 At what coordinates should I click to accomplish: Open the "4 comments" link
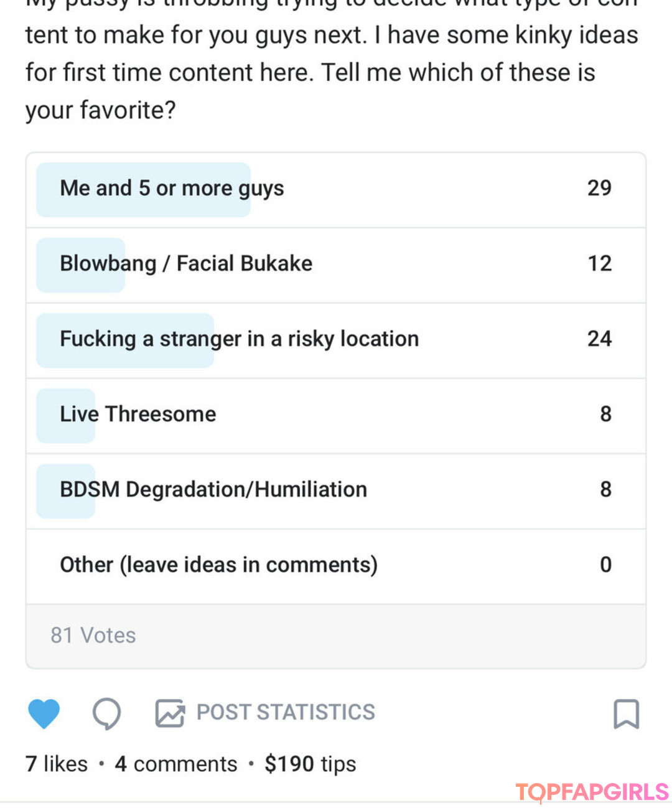coord(176,764)
